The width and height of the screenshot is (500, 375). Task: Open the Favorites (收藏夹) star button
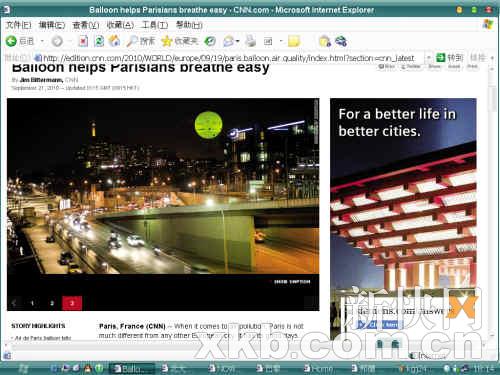click(x=179, y=41)
